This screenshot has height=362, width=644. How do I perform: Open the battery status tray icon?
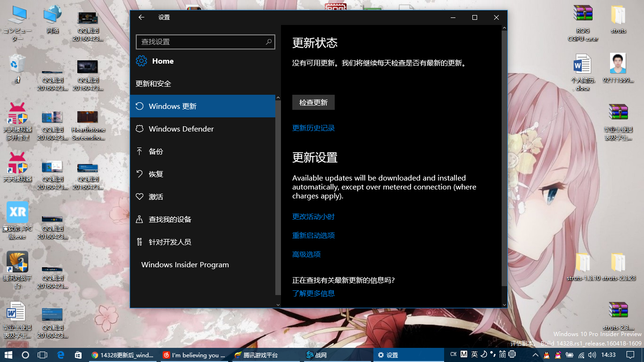[x=570, y=355]
